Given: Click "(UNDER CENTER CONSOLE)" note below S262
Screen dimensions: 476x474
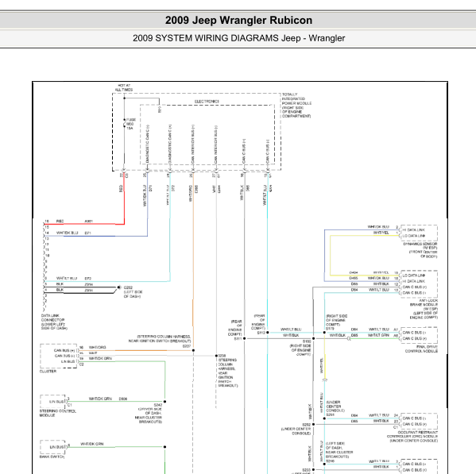Looking at the screenshot, I should point(296,431).
